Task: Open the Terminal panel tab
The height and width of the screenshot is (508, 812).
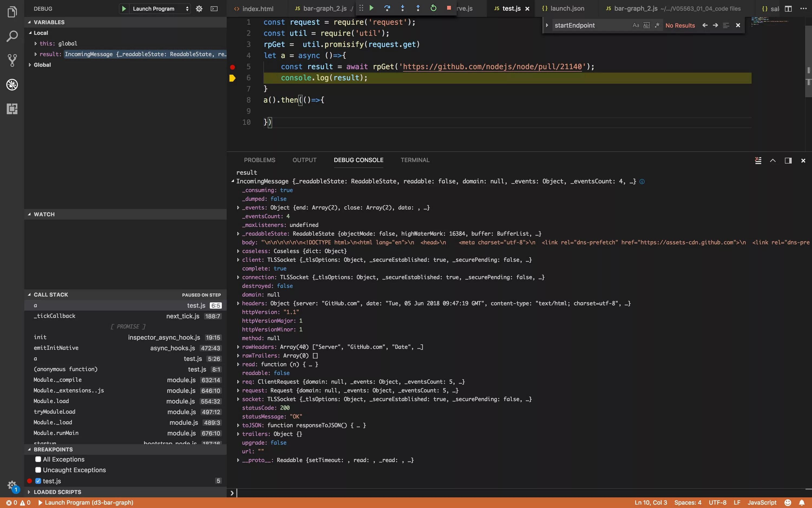Action: [415, 160]
